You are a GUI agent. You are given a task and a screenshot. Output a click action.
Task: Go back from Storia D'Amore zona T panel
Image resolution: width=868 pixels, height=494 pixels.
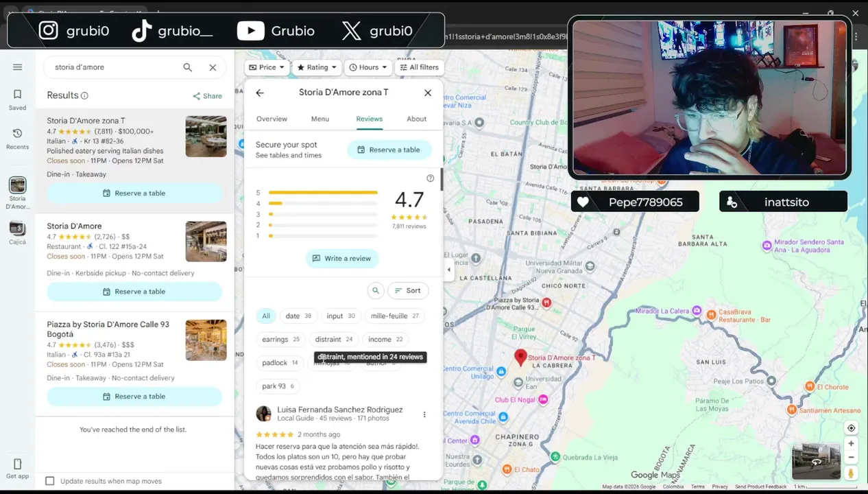pyautogui.click(x=260, y=93)
